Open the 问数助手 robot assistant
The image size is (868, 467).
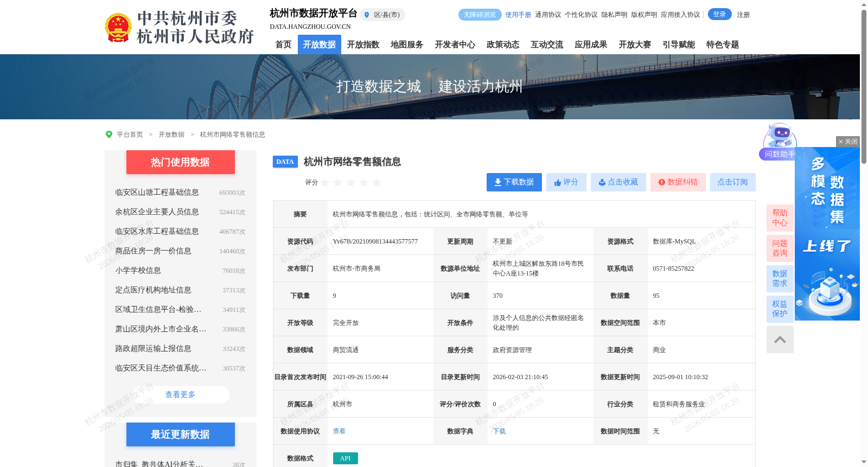[x=780, y=142]
